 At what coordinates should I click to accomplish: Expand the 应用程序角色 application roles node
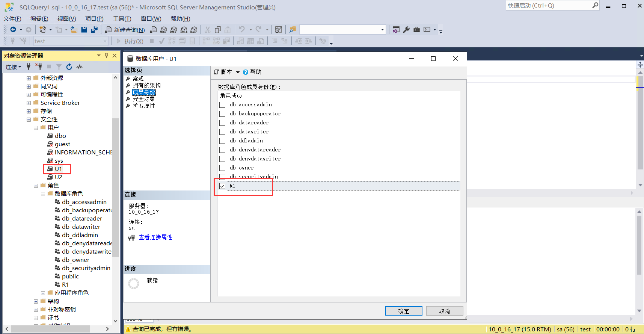pos(43,293)
